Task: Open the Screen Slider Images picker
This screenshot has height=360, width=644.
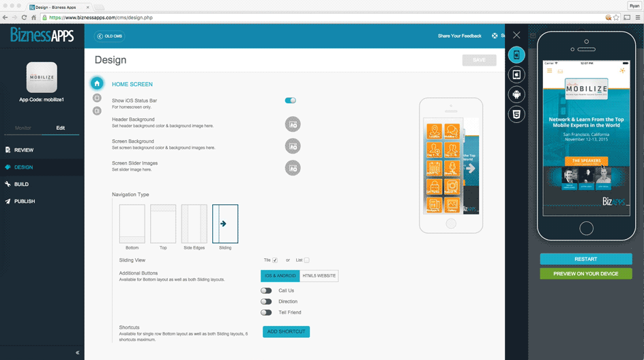Action: coord(293,168)
